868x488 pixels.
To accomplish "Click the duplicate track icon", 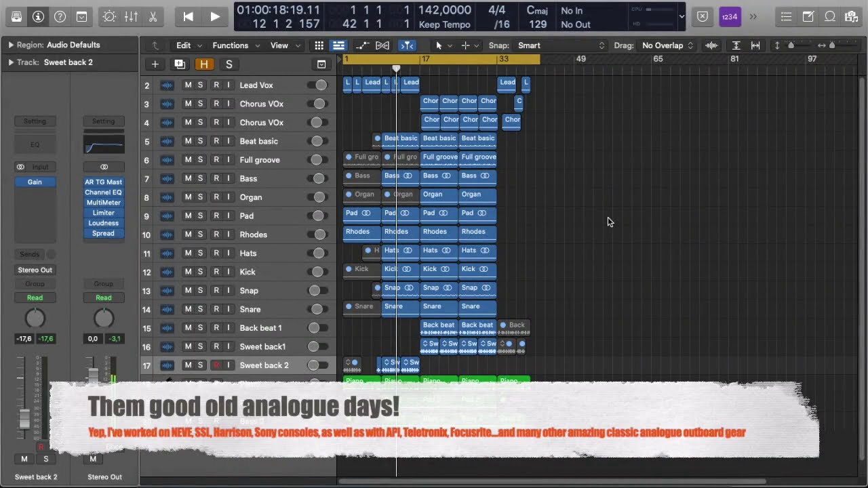I will [x=180, y=64].
